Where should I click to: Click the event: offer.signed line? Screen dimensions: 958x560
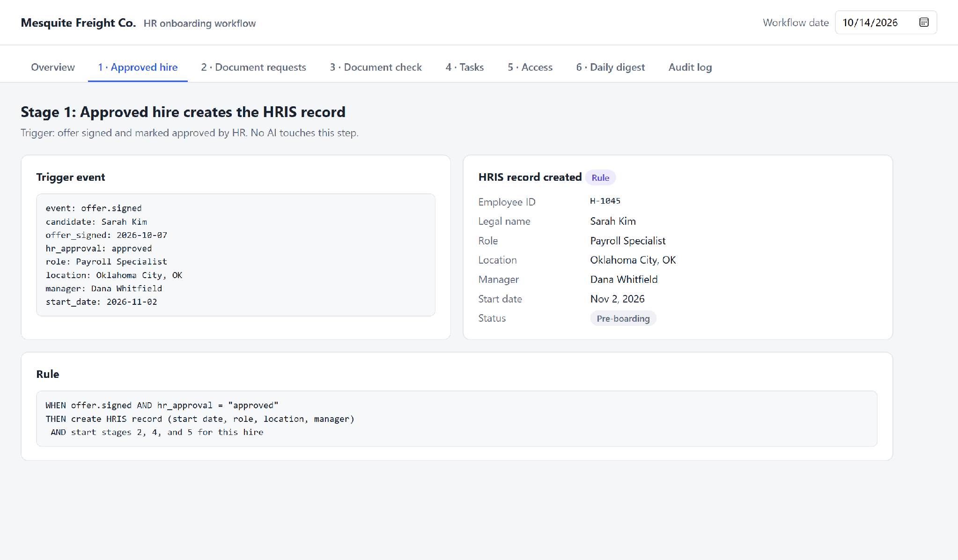(94, 208)
